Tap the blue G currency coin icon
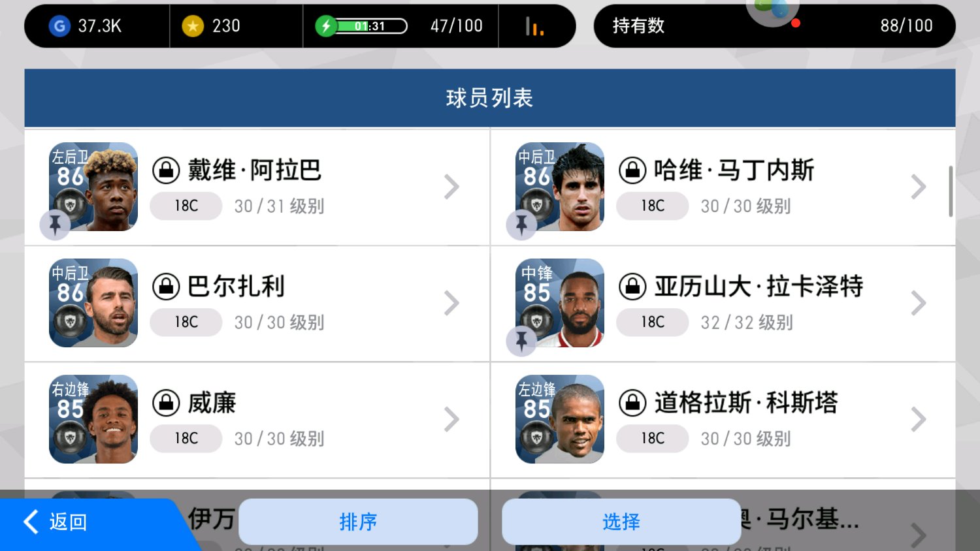The image size is (980, 551). click(59, 26)
